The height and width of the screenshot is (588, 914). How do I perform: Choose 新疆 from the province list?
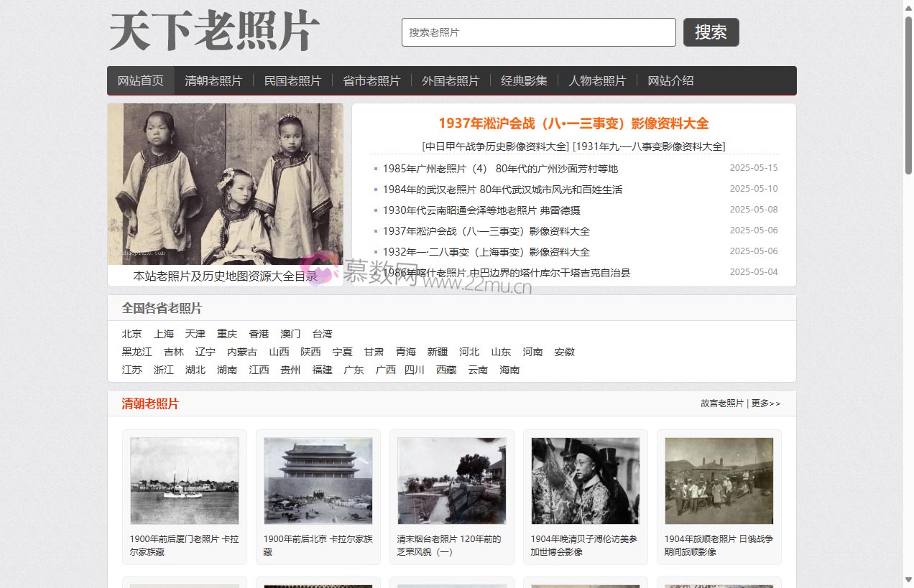pyautogui.click(x=437, y=352)
